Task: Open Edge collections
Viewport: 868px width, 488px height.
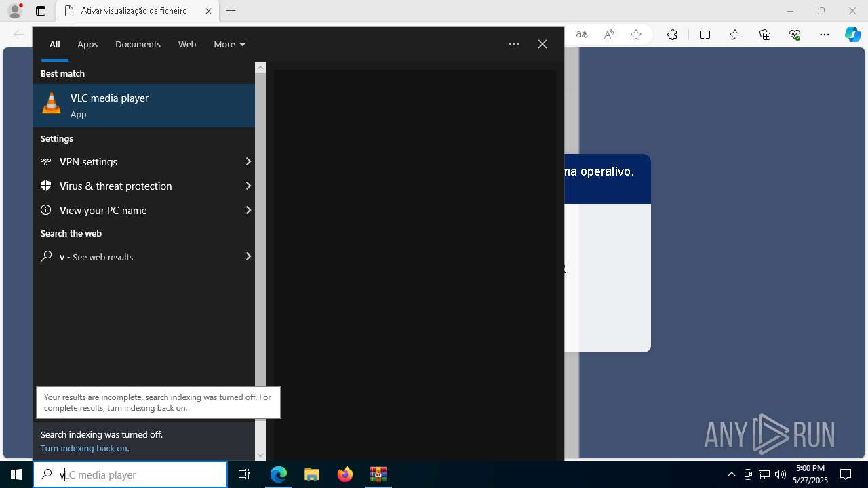Action: click(x=765, y=35)
